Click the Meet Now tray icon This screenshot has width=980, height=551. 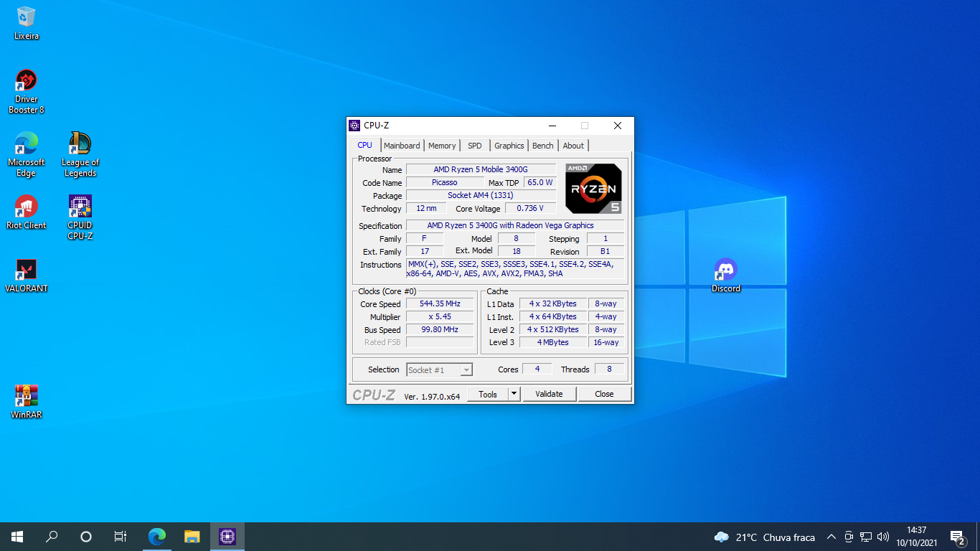click(x=849, y=537)
